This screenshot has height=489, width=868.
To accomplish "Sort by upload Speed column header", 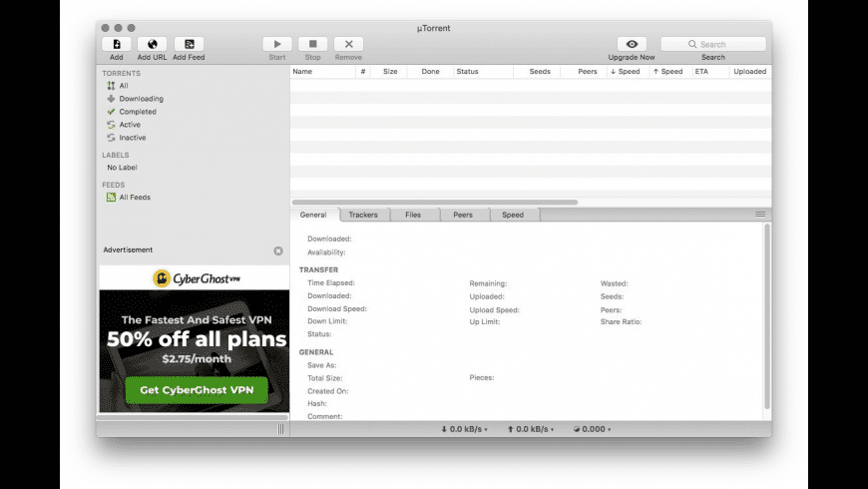I will [670, 72].
